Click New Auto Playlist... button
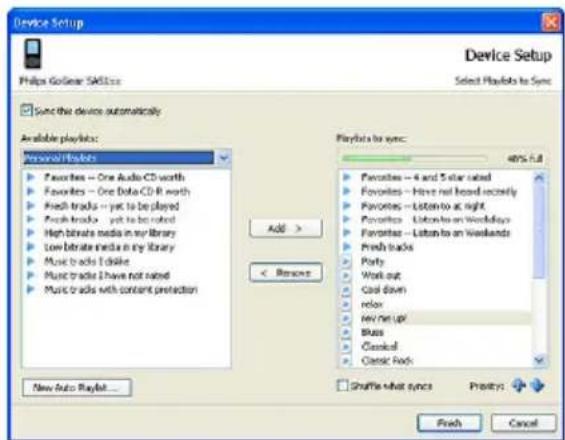565x440 pixels. point(77,387)
